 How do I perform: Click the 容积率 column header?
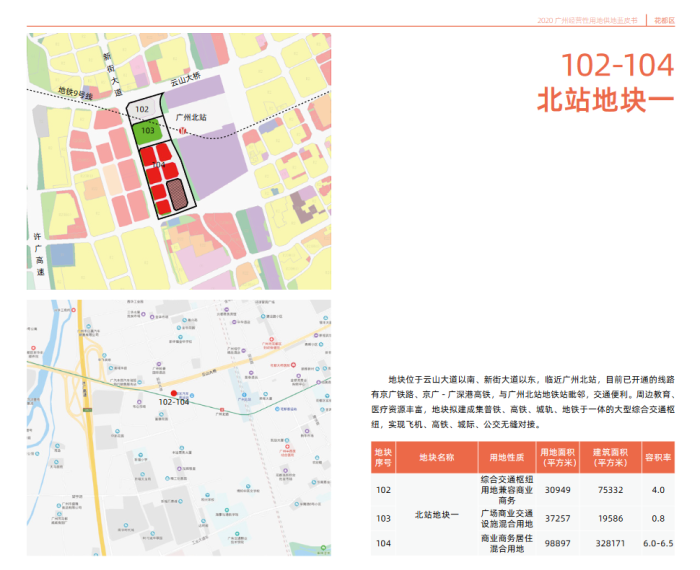(x=657, y=457)
